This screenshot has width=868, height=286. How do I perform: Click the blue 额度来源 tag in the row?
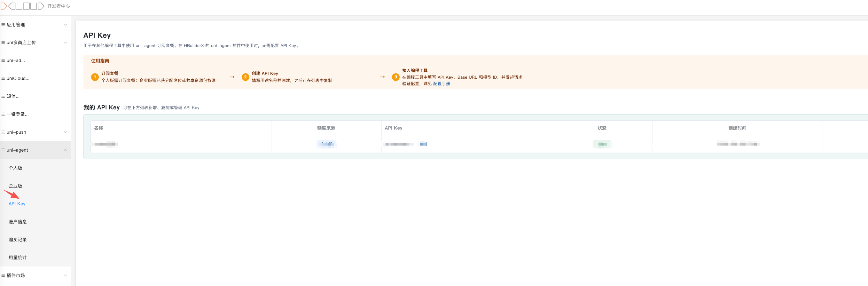coord(326,144)
